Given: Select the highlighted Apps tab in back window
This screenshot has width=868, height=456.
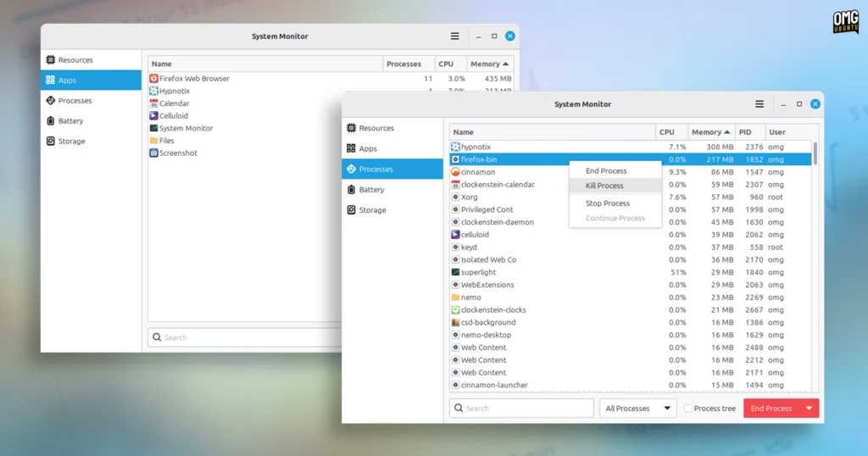Looking at the screenshot, I should point(92,81).
